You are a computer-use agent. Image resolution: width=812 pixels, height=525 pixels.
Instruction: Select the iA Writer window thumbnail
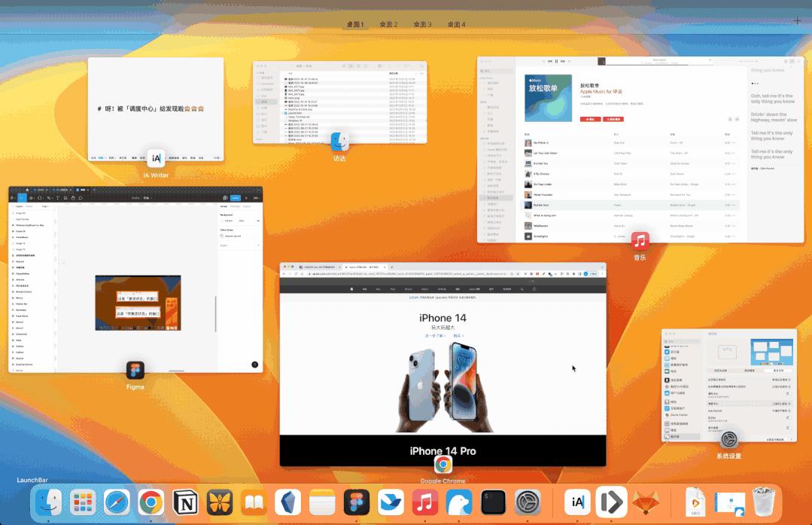pyautogui.click(x=156, y=109)
